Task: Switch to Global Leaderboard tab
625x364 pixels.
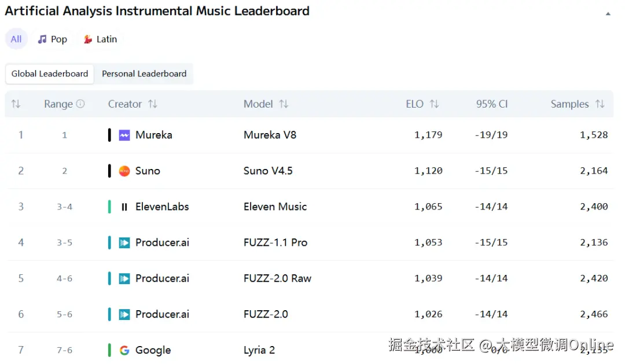Action: pos(50,74)
